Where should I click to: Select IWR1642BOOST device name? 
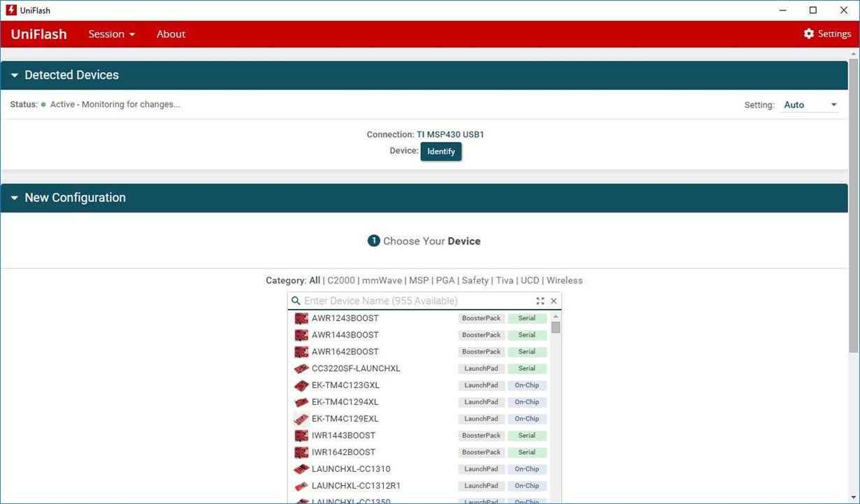point(343,452)
